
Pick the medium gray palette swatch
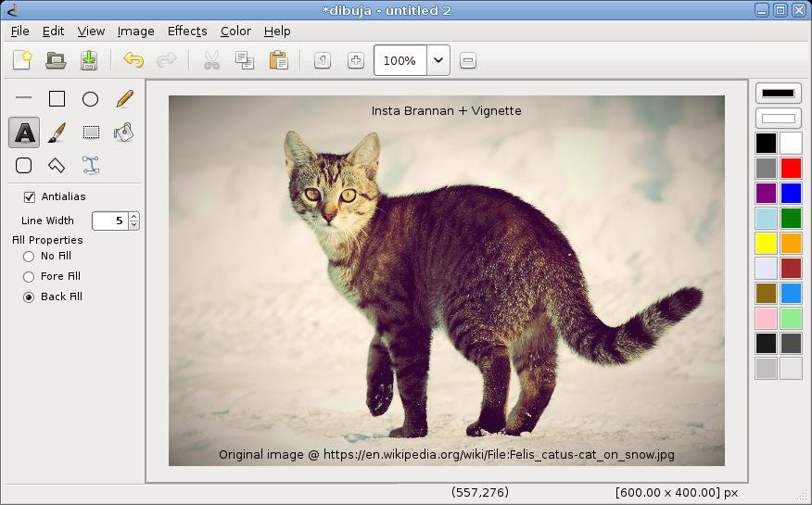click(766, 168)
